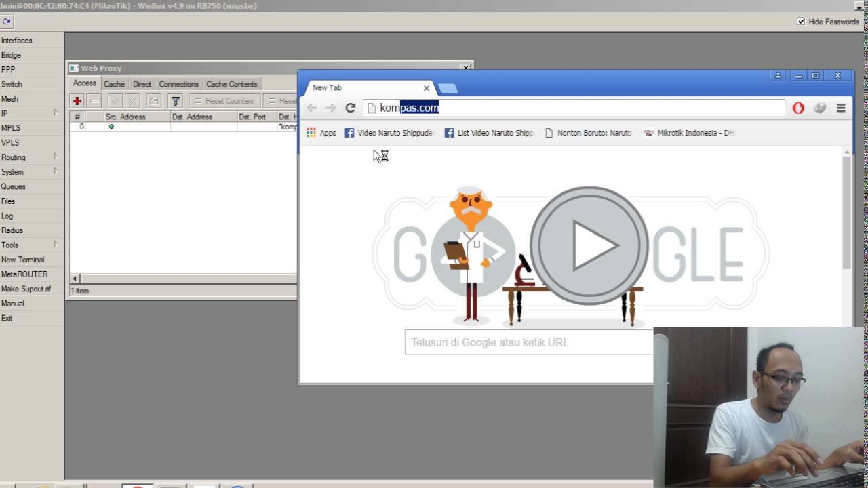The height and width of the screenshot is (488, 868).
Task: Select rule row 0 in Web Proxy
Action: [184, 127]
